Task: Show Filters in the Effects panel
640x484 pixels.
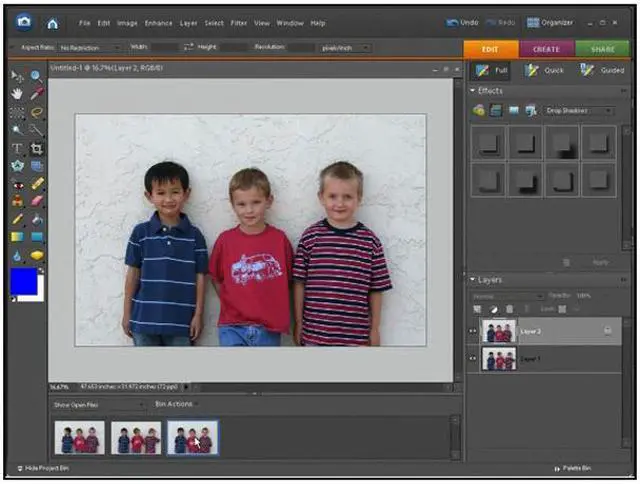Action: tap(478, 110)
